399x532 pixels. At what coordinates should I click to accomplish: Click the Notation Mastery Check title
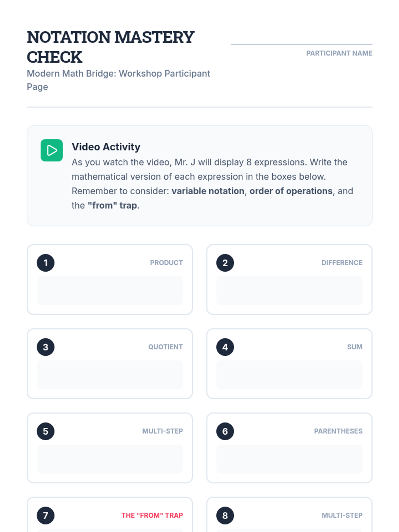point(110,47)
